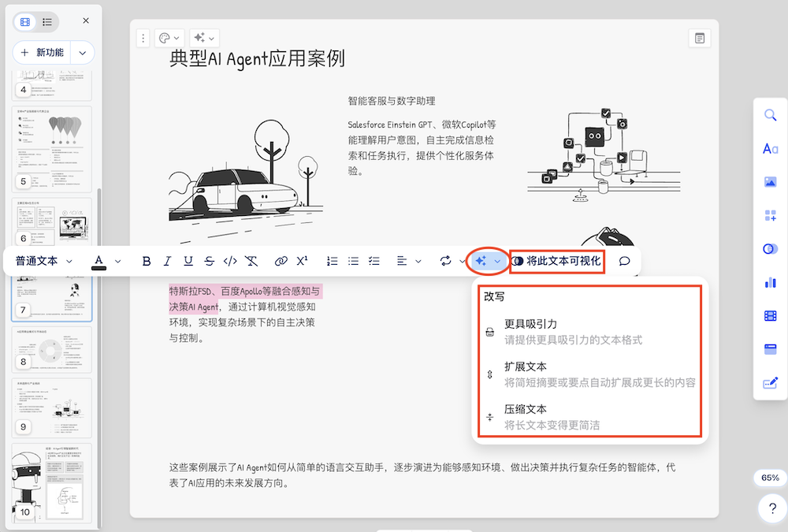Select the Bold formatting icon
Image resolution: width=788 pixels, height=532 pixels.
point(147,260)
